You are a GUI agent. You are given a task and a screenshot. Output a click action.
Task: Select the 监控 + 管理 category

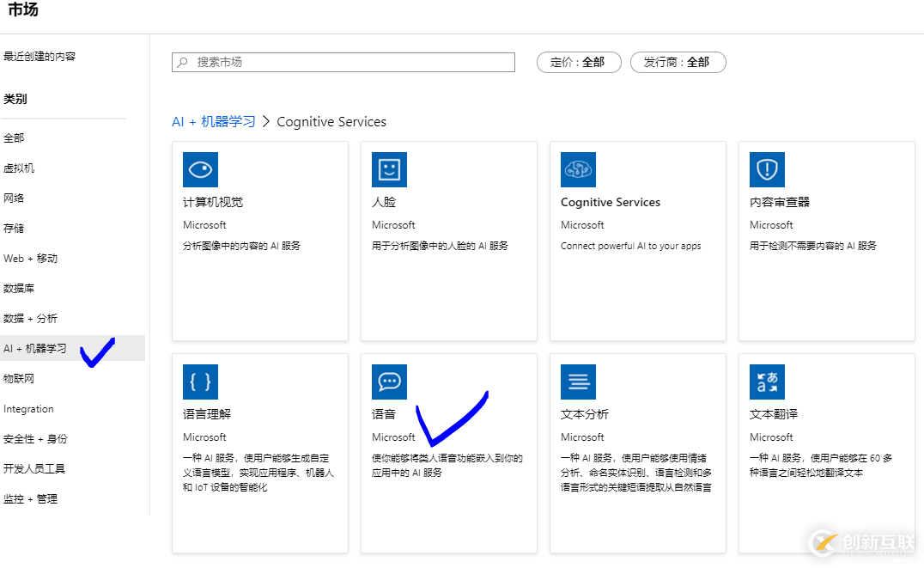click(30, 499)
